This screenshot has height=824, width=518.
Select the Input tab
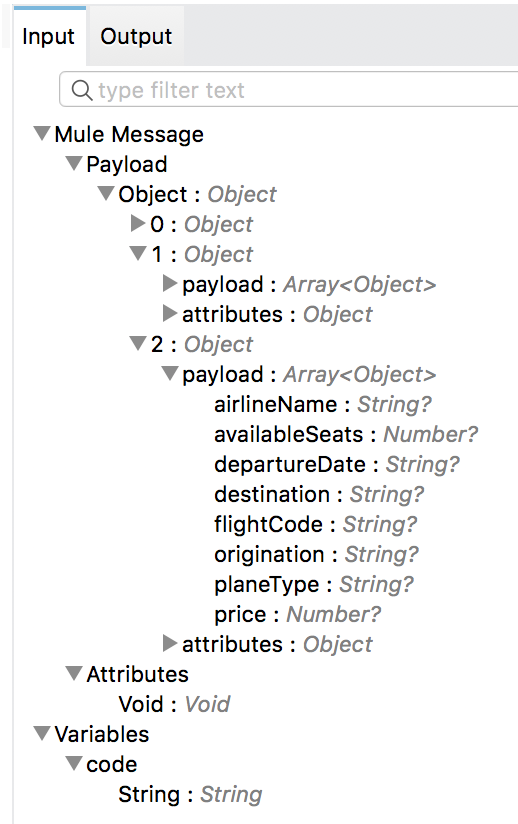pos(48,36)
